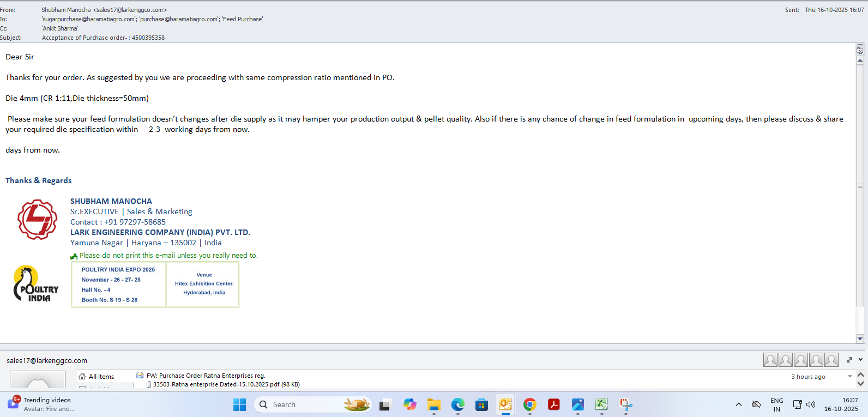The height and width of the screenshot is (417, 868).
Task: Launch Google Chrome from taskbar
Action: [529, 404]
